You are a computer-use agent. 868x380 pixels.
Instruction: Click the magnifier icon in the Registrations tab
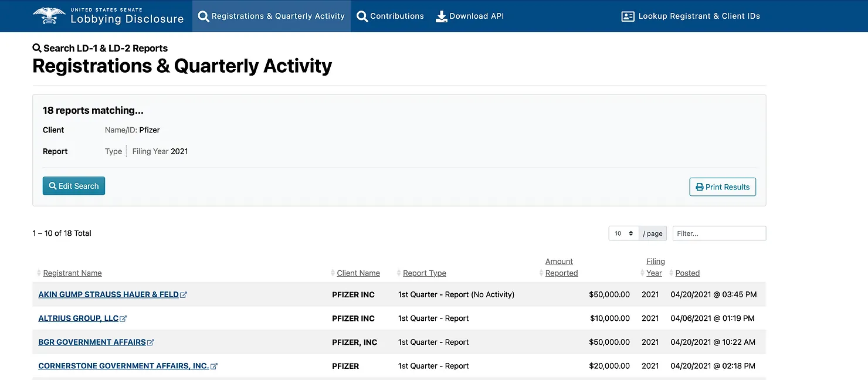point(204,16)
